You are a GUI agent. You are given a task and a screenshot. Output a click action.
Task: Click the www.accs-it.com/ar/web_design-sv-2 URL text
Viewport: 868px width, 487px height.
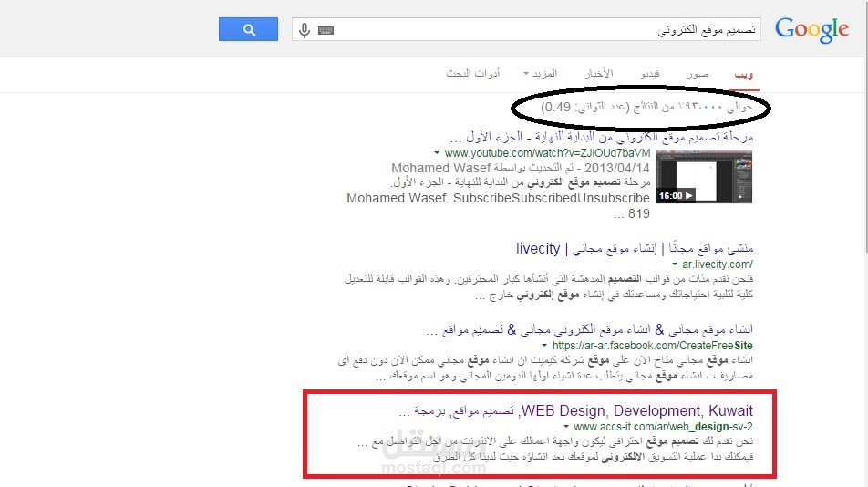click(663, 427)
